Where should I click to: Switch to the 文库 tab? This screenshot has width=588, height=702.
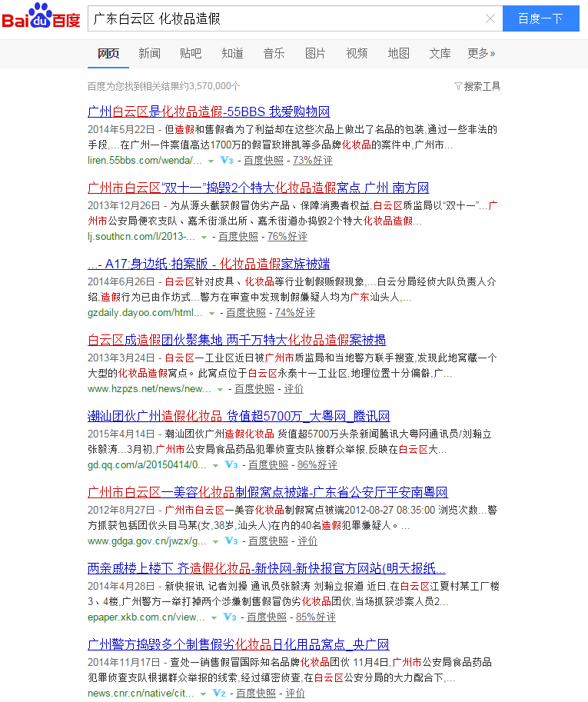click(440, 53)
